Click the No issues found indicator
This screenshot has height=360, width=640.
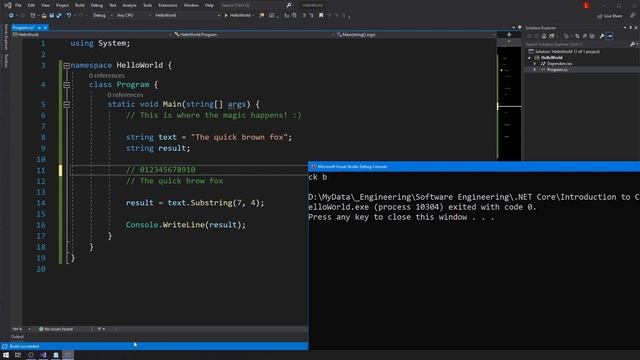coord(56,329)
